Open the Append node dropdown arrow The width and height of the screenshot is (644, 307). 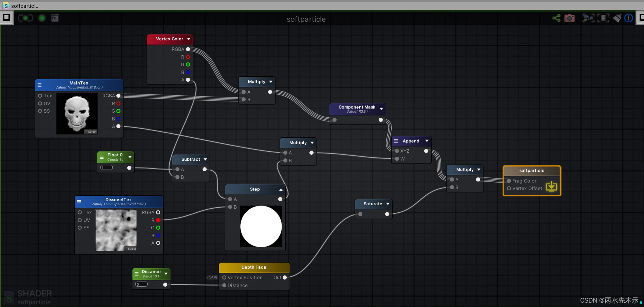[427, 141]
